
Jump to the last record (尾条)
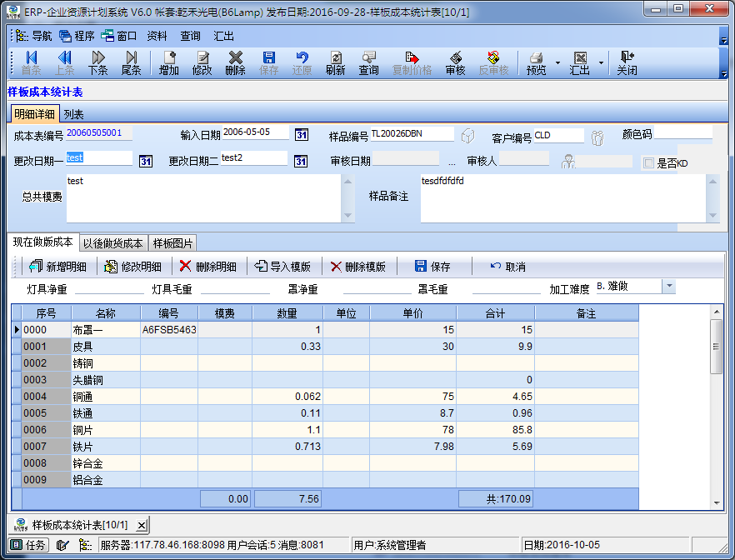pos(132,62)
